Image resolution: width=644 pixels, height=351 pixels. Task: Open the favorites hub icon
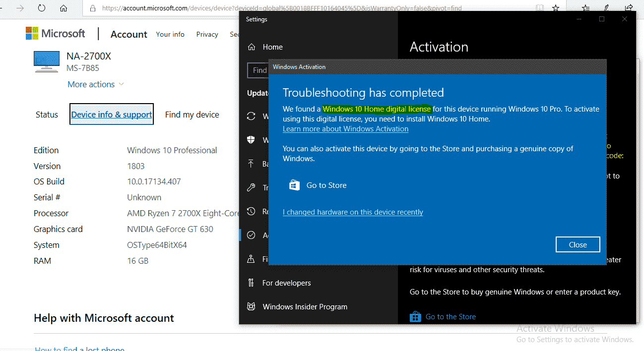pos(586,8)
